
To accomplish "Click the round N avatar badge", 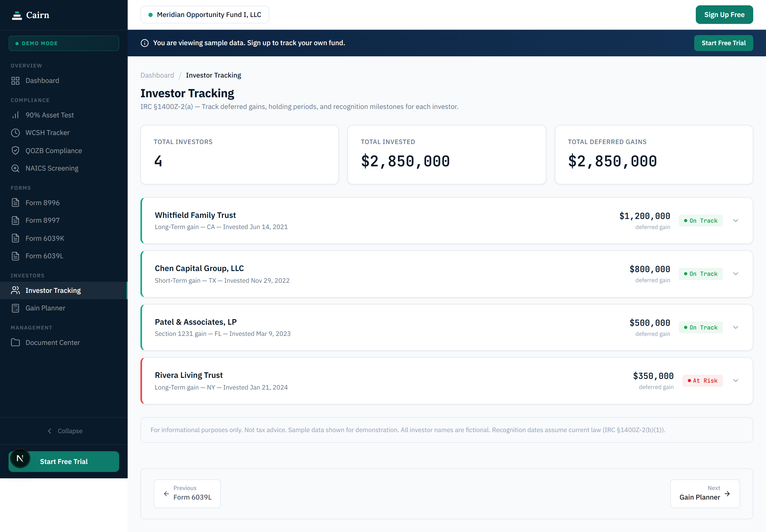I will [x=20, y=458].
